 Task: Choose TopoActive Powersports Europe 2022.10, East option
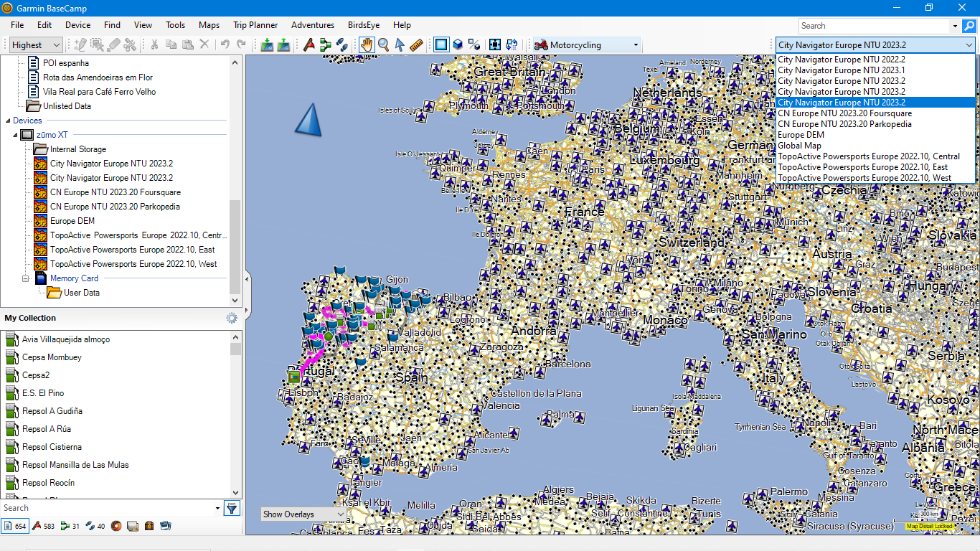tap(875, 167)
